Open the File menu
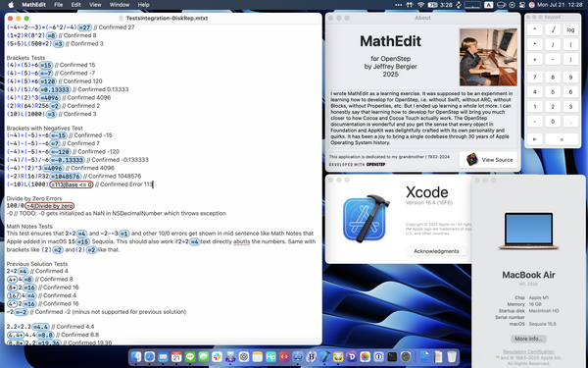Image resolution: width=588 pixels, height=368 pixels. [58, 5]
